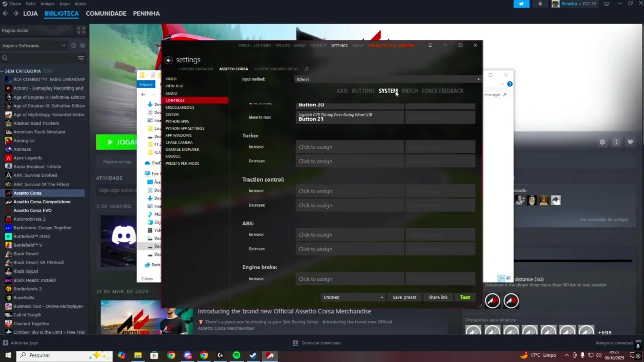Image resolution: width=644 pixels, height=362 pixels.
Task: Collapse the SEM CATEGORIA section
Action: click(x=3, y=71)
